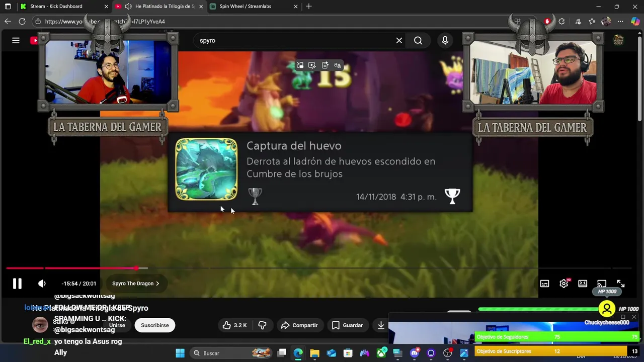This screenshot has height=362, width=644.
Task: Click the Captura del huevo trophy thumbnail
Action: (206, 169)
